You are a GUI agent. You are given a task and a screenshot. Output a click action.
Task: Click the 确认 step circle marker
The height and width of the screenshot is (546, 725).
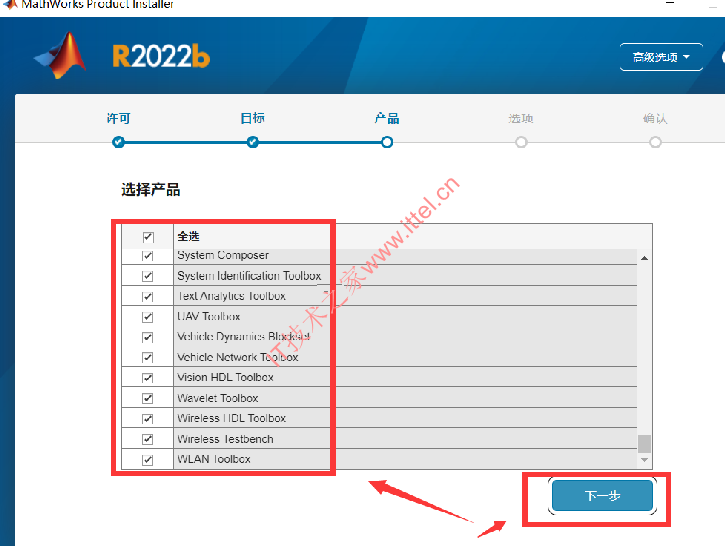(655, 142)
